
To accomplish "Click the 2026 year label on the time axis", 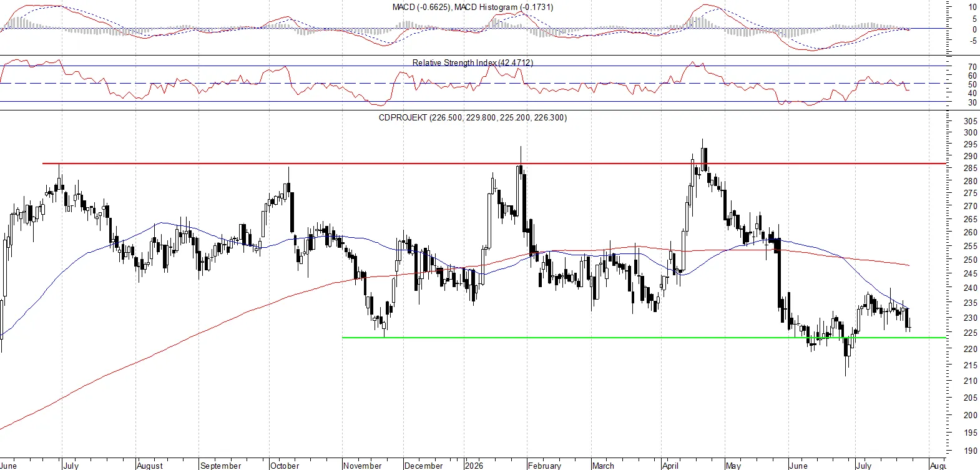I will point(474,466).
